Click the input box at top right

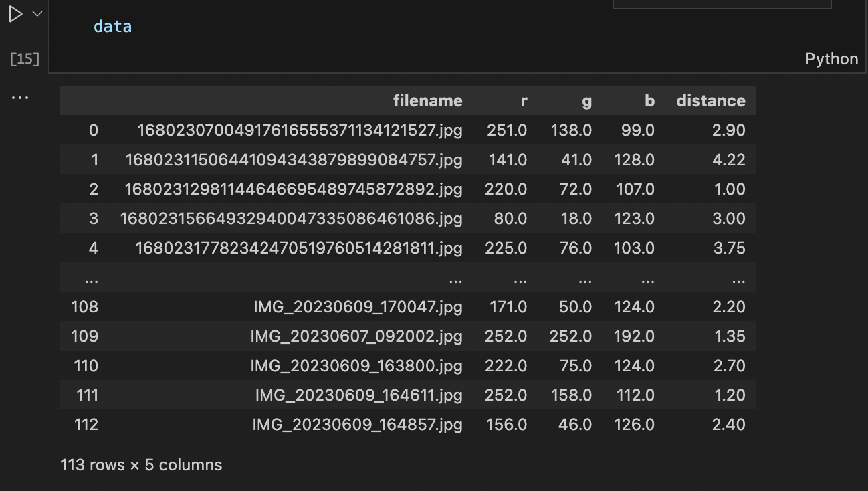(x=722, y=3)
